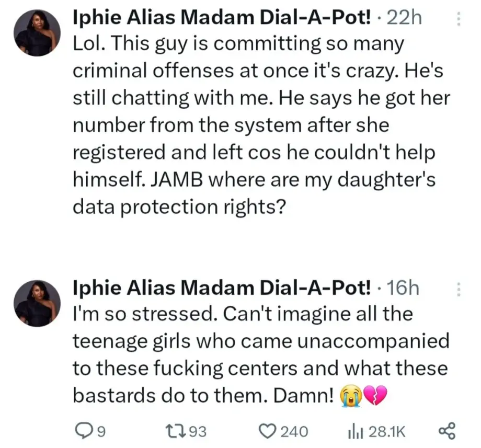
Task: Click the reply count of 9
Action: (x=101, y=431)
